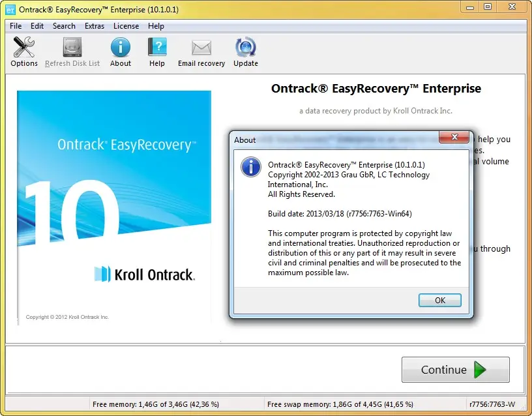The height and width of the screenshot is (416, 532).
Task: Click version line in About dialog
Action: pyautogui.click(x=346, y=165)
